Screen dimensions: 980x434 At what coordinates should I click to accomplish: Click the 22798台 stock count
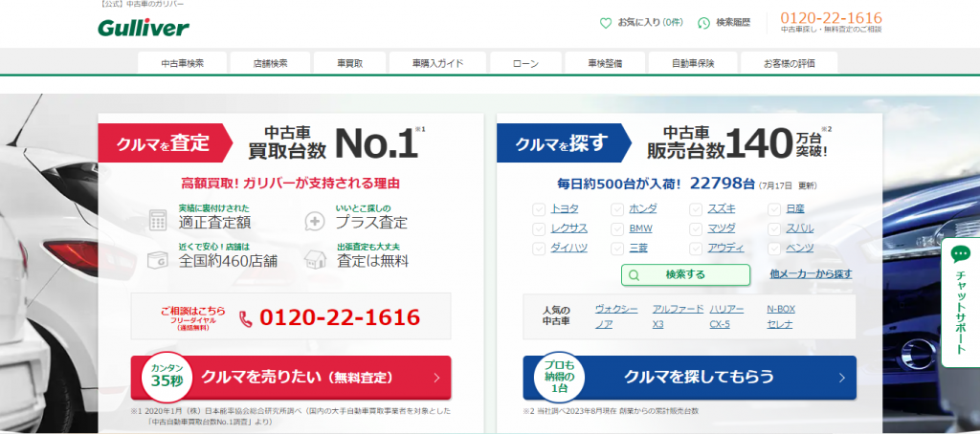tap(723, 184)
